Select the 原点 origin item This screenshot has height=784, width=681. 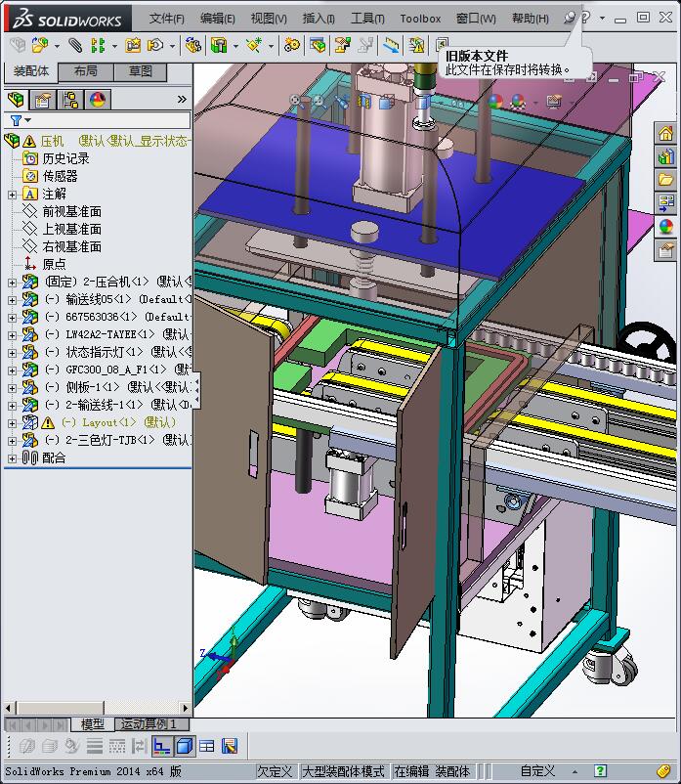pyautogui.click(x=54, y=264)
